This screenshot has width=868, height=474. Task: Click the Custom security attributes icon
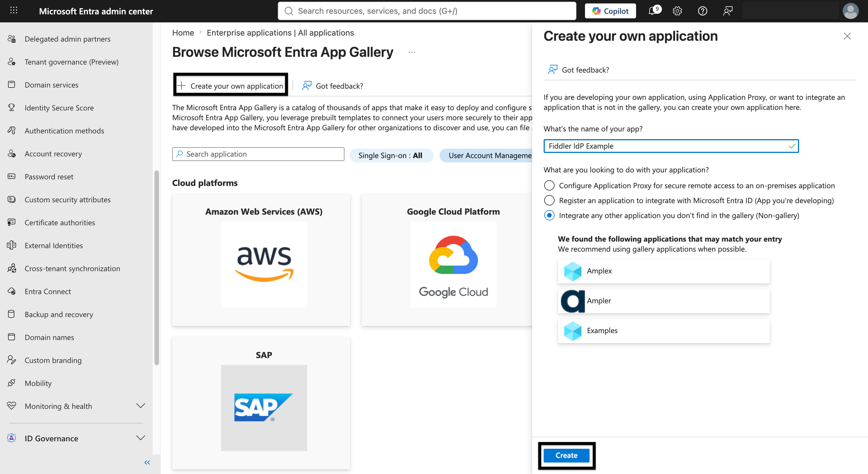[x=12, y=199]
